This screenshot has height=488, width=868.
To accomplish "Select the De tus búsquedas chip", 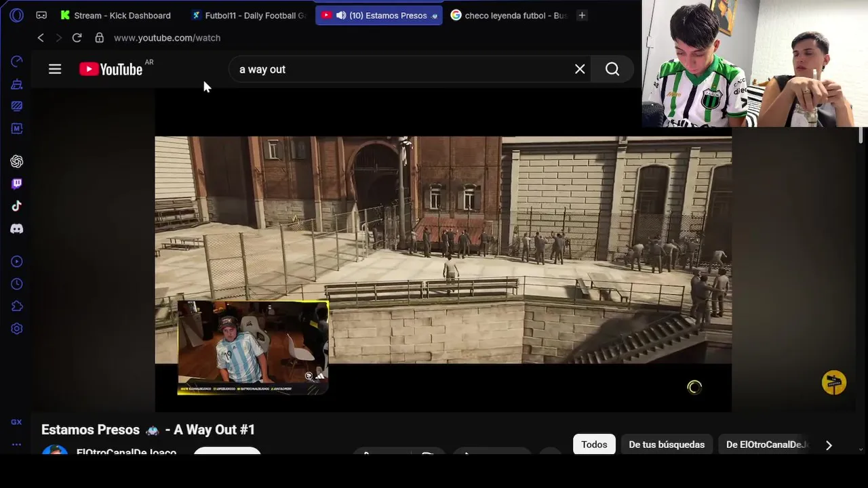I will pos(667,445).
